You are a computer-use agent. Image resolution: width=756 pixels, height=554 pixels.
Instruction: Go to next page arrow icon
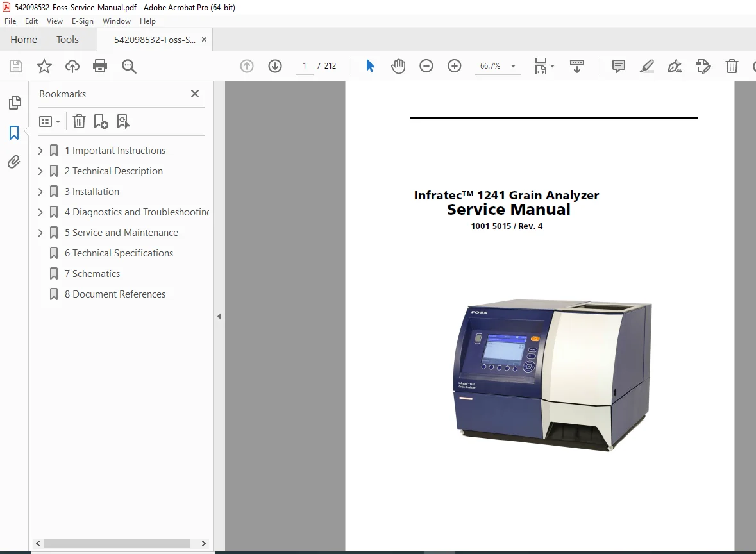tap(275, 66)
